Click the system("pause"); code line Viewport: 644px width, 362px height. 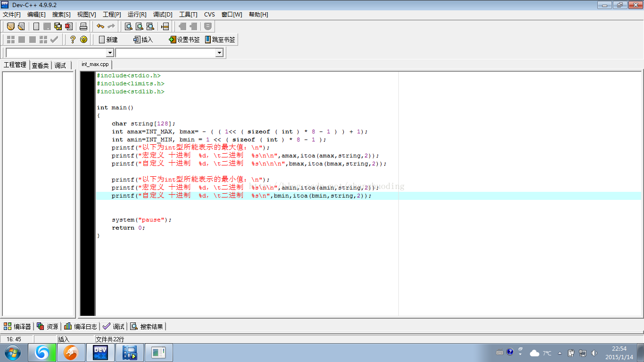(142, 220)
